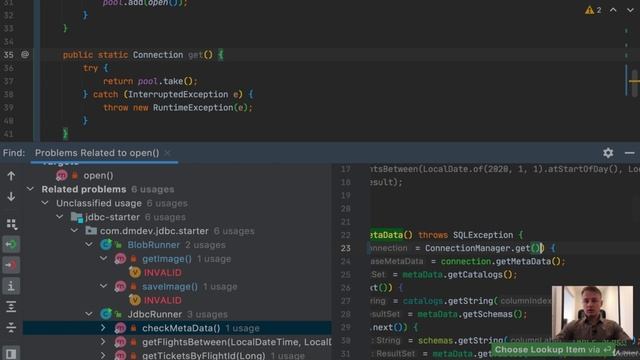This screenshot has height=360, width=640.
Task: Click the Choose Lookup Item hint popup
Action: [553, 350]
